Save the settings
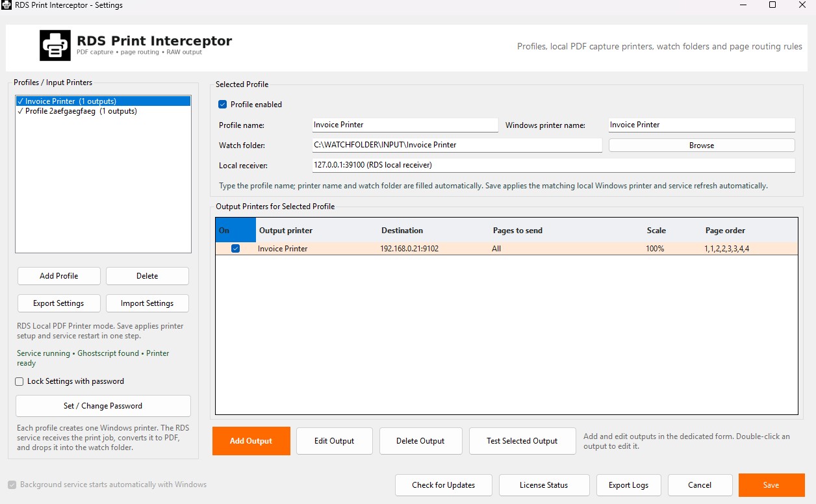 click(x=771, y=485)
